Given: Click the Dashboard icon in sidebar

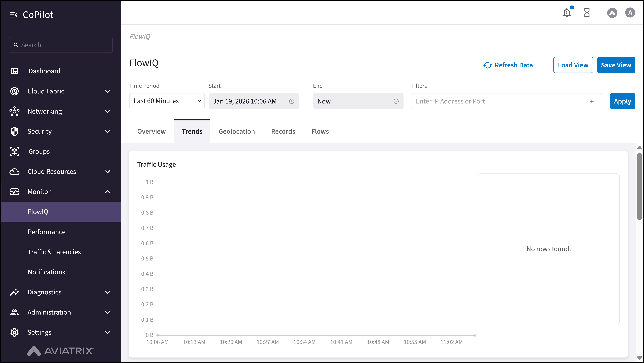Looking at the screenshot, I should pos(15,71).
